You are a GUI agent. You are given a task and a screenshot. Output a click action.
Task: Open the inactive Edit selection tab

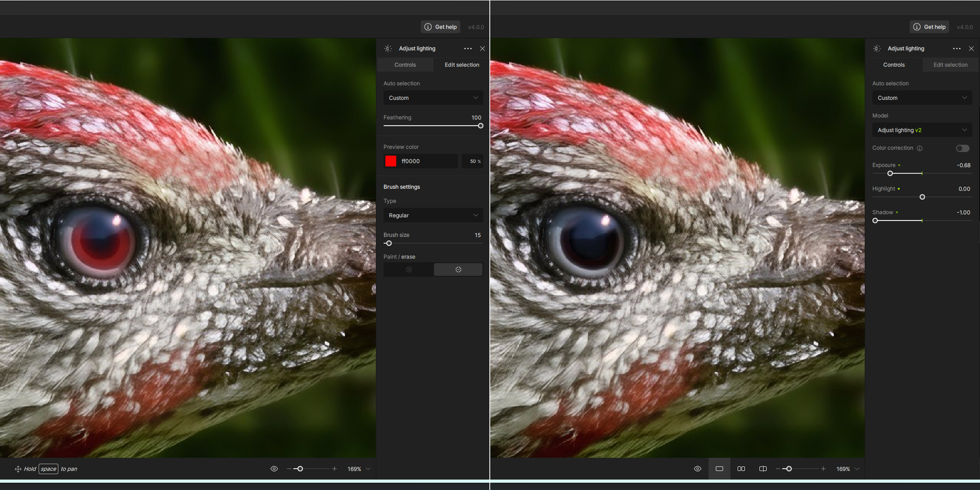pyautogui.click(x=950, y=65)
